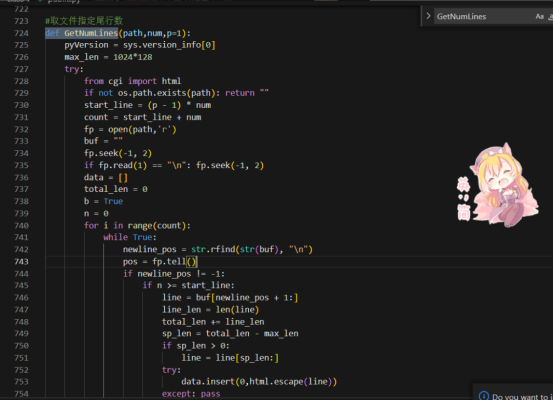The image size is (553, 400).
Task: Click the anime character sticker image
Action: pos(498,185)
